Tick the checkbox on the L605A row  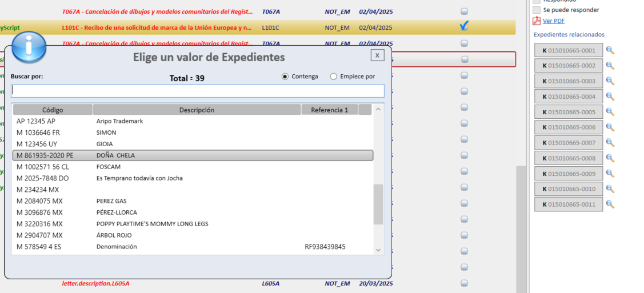point(464,283)
